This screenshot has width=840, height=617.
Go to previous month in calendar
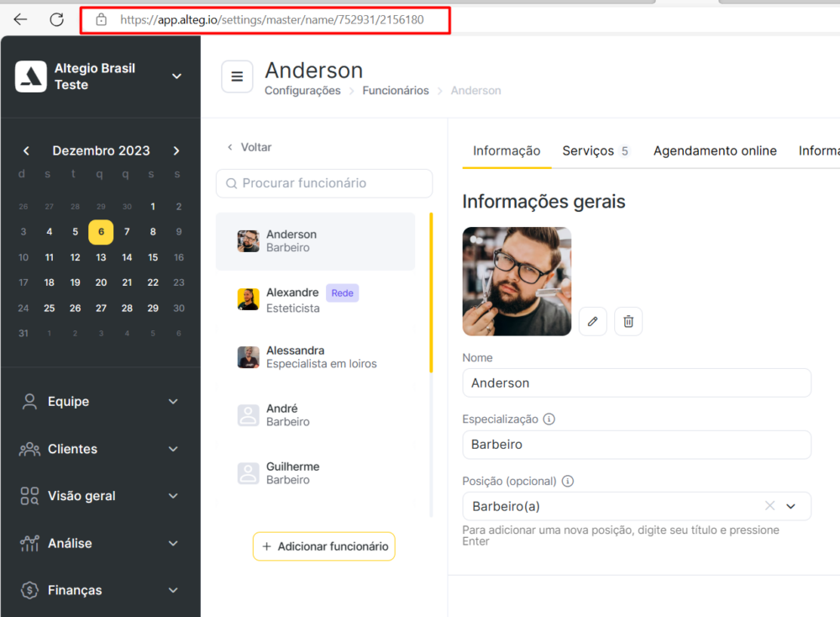(x=26, y=150)
